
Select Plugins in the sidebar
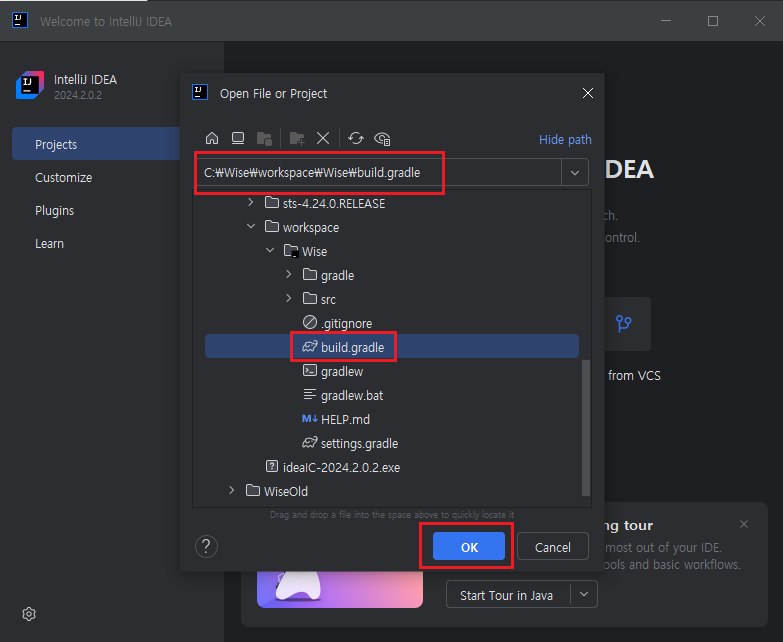pos(55,211)
